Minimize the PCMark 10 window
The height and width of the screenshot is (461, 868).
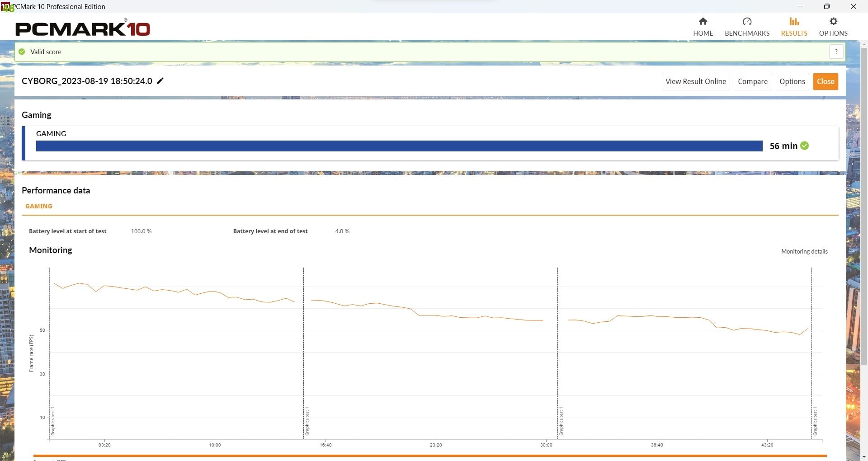[x=800, y=6]
